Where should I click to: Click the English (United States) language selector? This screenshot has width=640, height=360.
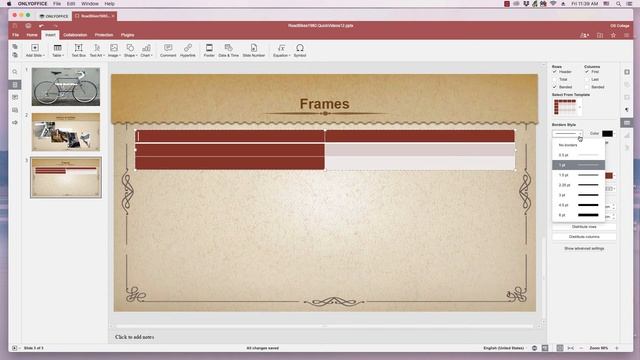point(504,348)
